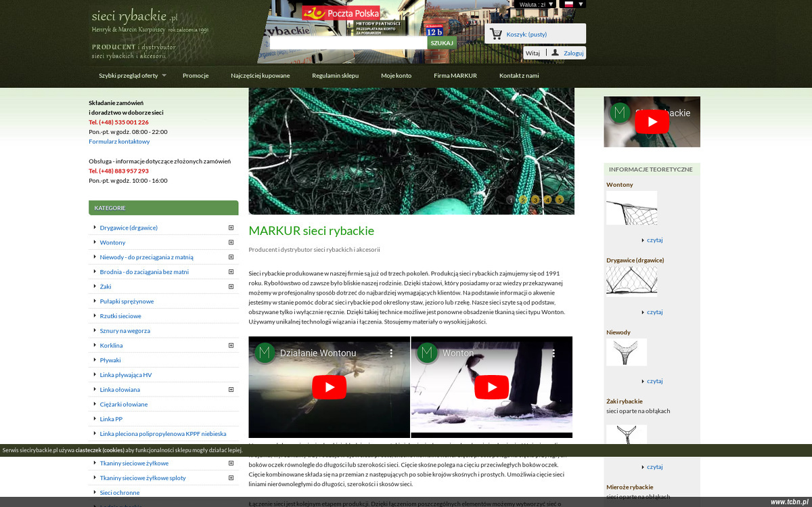Open the Żaki rybackie heading link
812x507 pixels.
tap(625, 401)
